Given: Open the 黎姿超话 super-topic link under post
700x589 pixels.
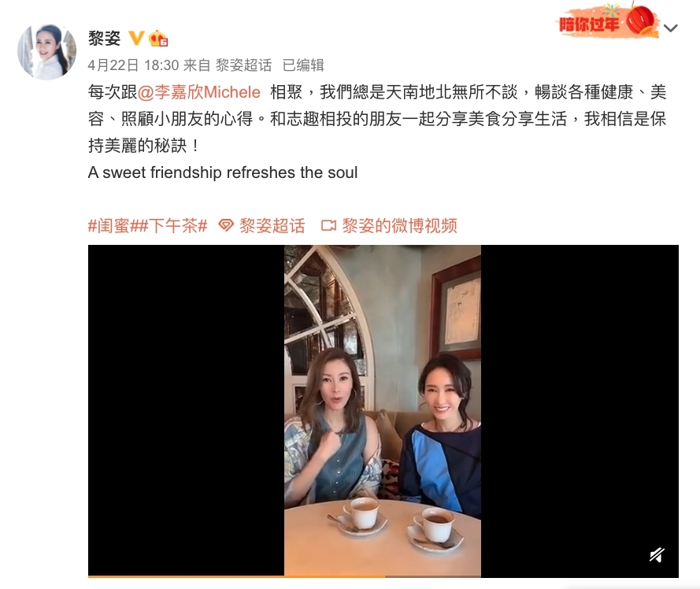Looking at the screenshot, I should click(x=272, y=225).
